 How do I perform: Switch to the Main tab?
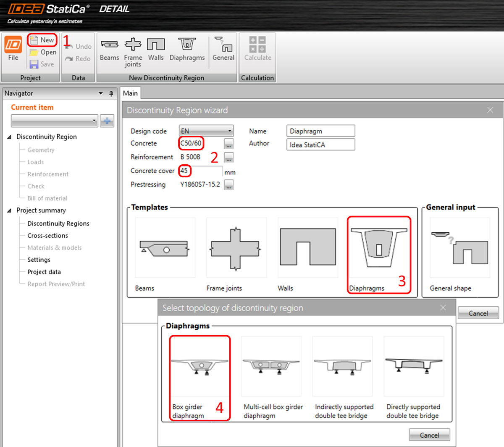(130, 93)
